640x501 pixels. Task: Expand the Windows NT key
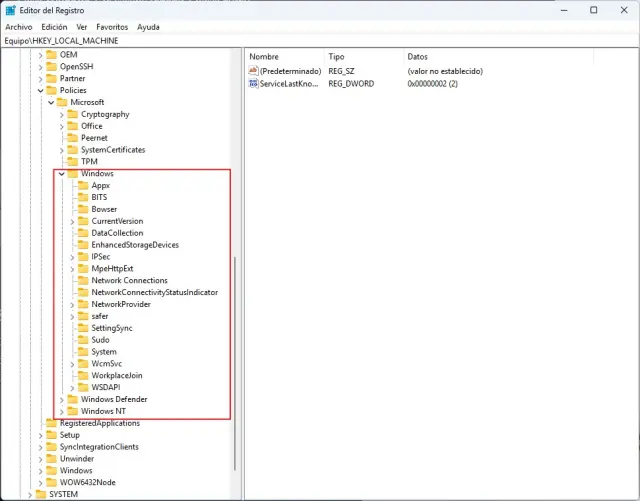coord(62,411)
